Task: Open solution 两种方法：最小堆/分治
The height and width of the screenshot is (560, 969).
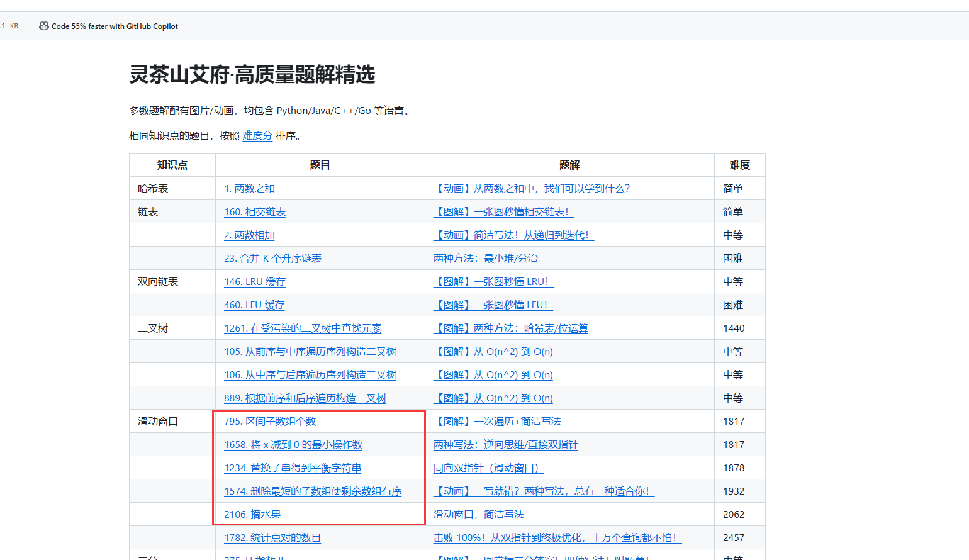Action: [485, 258]
